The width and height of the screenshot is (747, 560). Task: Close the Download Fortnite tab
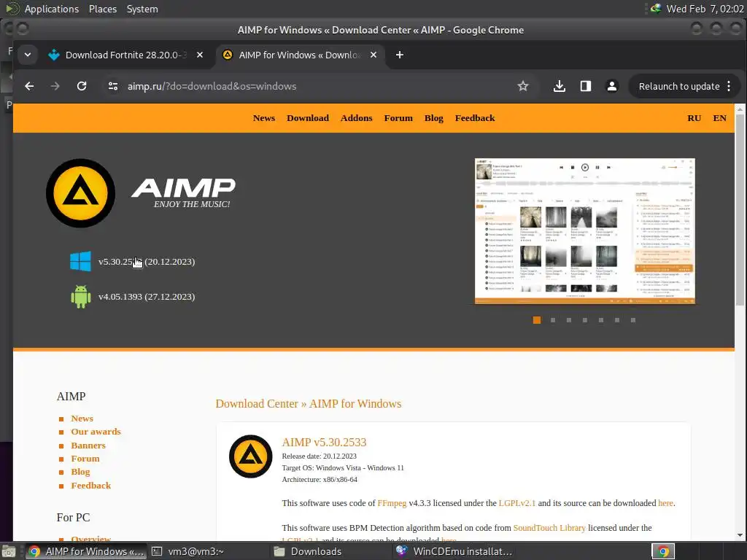[200, 55]
